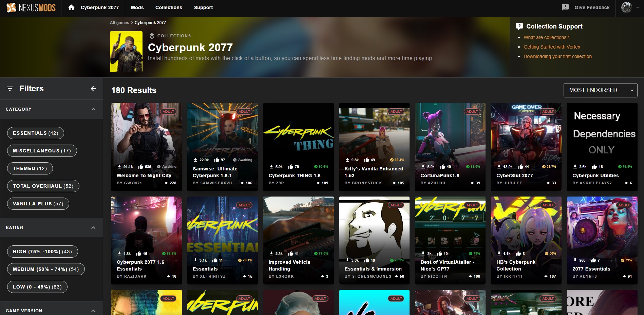Open author link BY JUBILEE
This screenshot has width=644, height=315.
click(x=509, y=183)
